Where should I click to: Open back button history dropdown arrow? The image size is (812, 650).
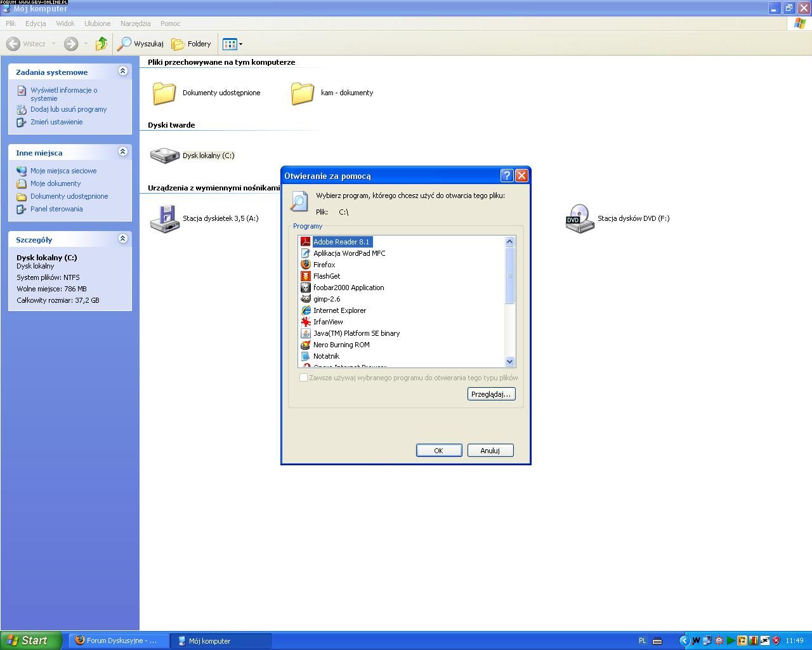pyautogui.click(x=53, y=44)
